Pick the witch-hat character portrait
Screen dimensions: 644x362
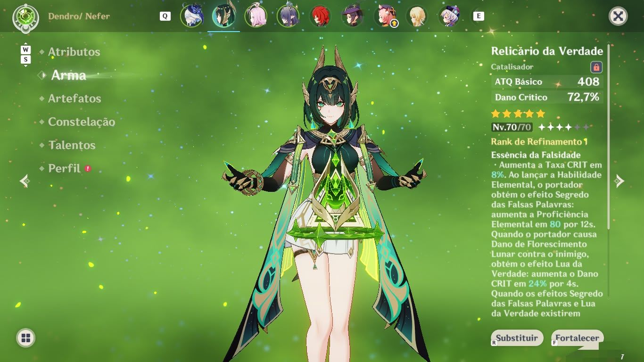pyautogui.click(x=352, y=16)
